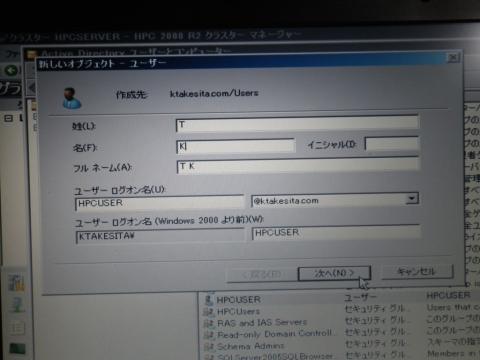Click the HPCUSER user icon in the list
This screenshot has height=360, width=480.
(209, 300)
